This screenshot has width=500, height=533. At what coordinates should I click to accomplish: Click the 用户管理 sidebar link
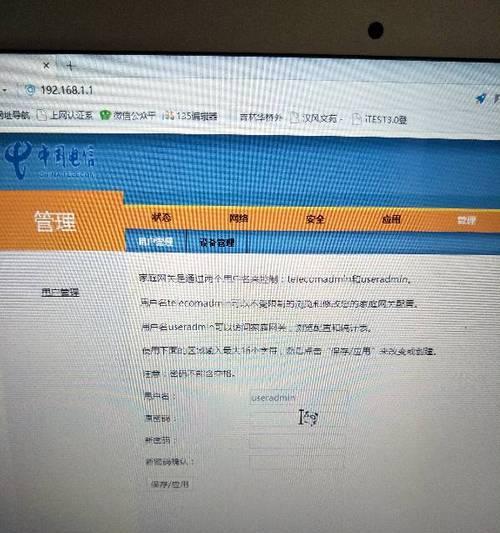pyautogui.click(x=60, y=292)
